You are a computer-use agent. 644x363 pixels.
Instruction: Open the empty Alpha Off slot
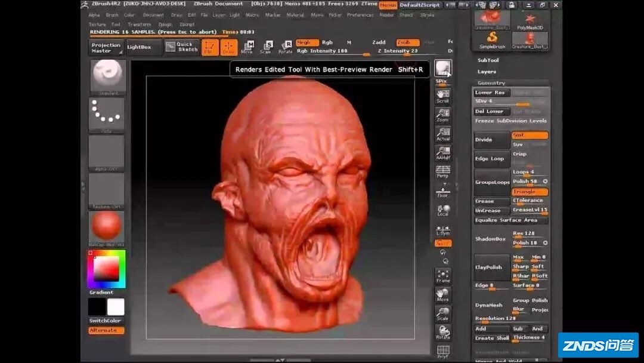[x=106, y=153]
